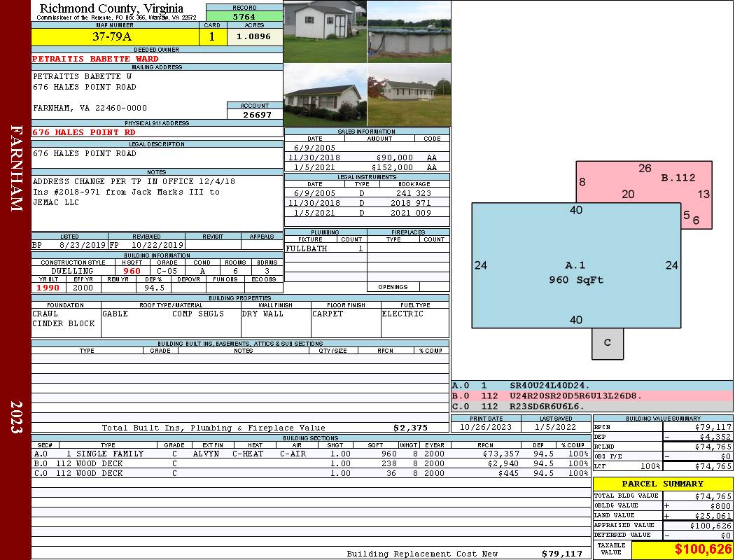Click the FULLBATH plumbing fixture row

[325, 248]
